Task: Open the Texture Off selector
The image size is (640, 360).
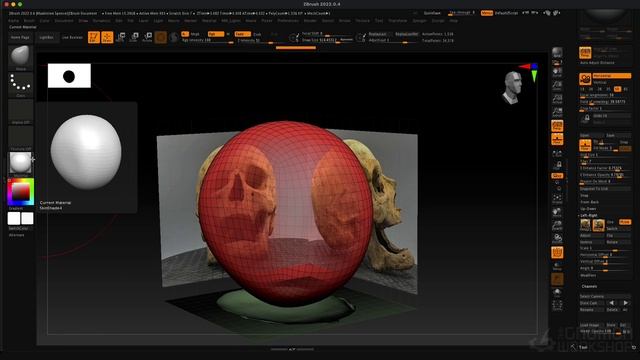Action: click(x=20, y=137)
